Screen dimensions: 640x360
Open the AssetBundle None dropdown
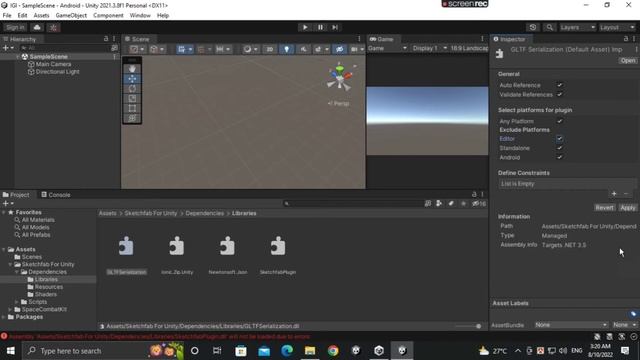coord(571,325)
